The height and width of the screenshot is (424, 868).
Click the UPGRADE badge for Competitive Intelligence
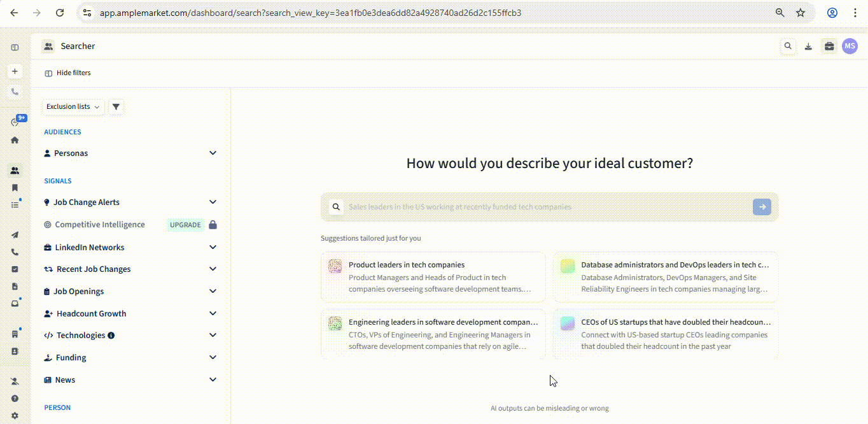pos(185,225)
